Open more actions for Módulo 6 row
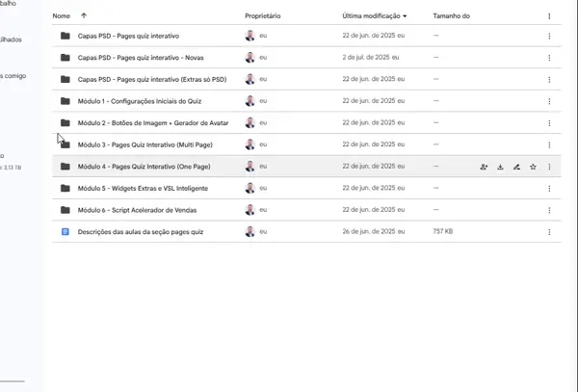 [x=549, y=210]
